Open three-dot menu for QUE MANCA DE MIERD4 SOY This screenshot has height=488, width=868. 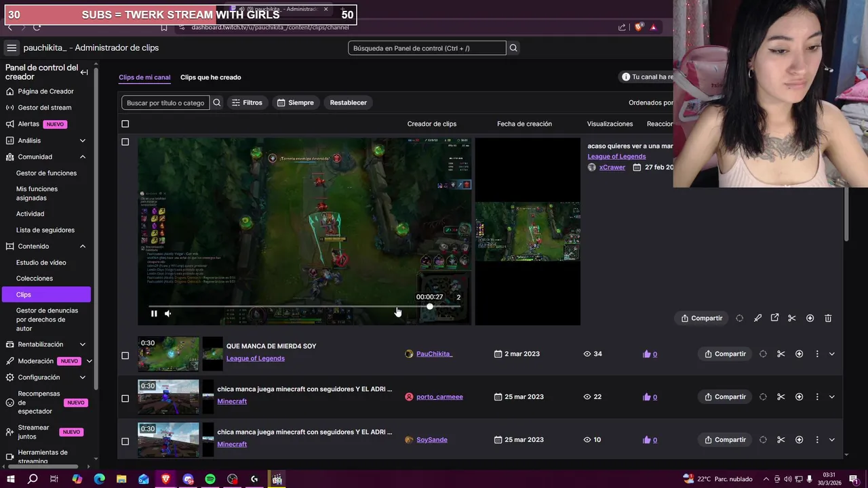(x=817, y=354)
